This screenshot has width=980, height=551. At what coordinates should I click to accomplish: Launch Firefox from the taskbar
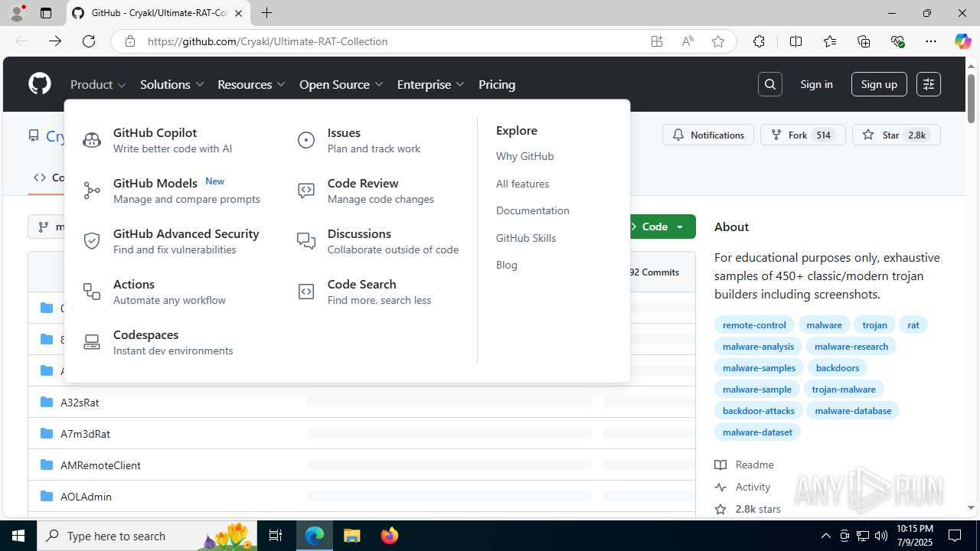click(x=390, y=536)
